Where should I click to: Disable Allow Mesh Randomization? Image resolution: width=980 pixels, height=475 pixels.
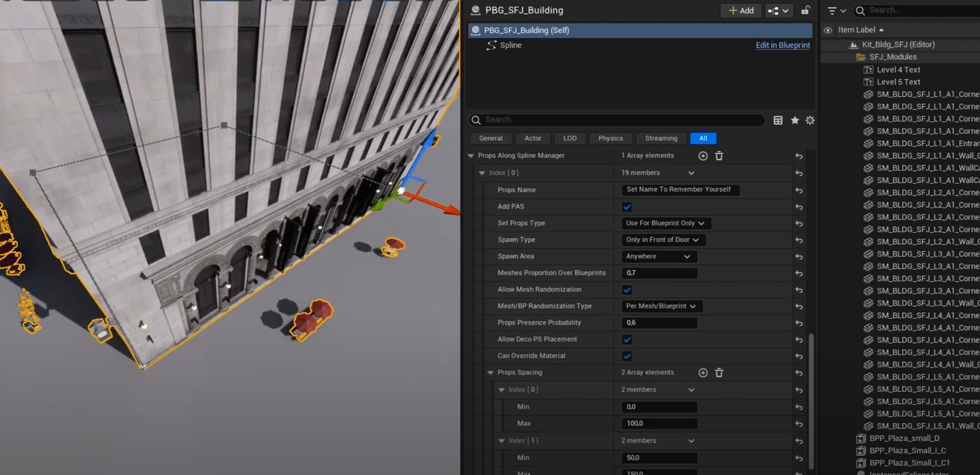click(x=627, y=290)
